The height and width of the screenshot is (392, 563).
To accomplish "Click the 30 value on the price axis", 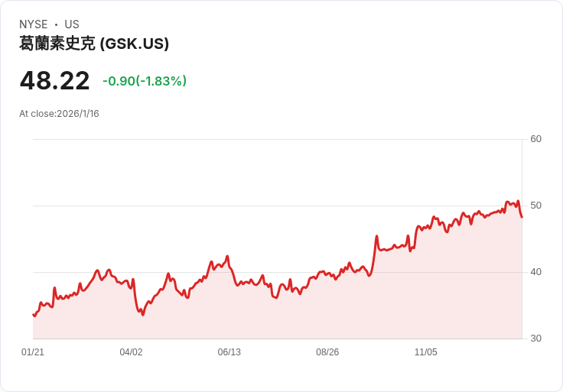I will 535,339.
